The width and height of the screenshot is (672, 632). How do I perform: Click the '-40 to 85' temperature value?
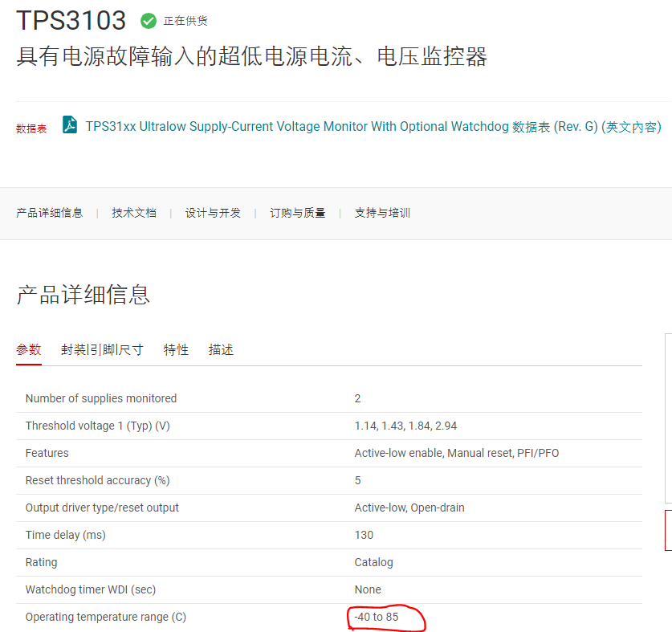[x=377, y=617]
